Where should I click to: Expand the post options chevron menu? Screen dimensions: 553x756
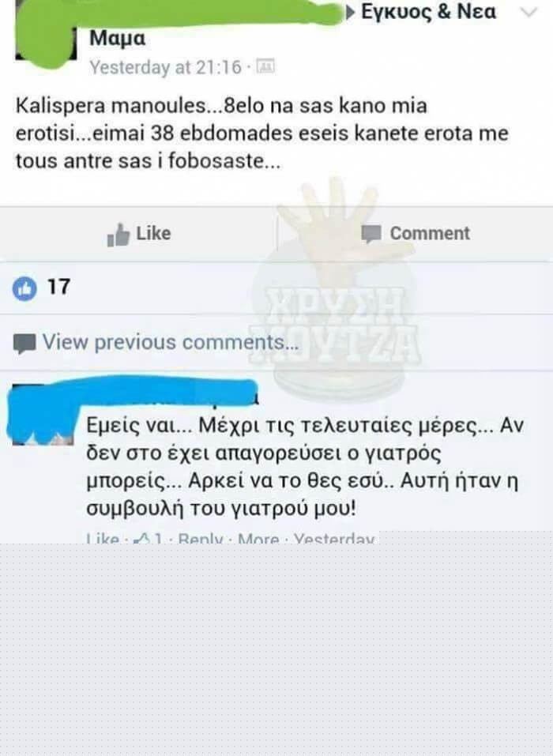pos(529,12)
